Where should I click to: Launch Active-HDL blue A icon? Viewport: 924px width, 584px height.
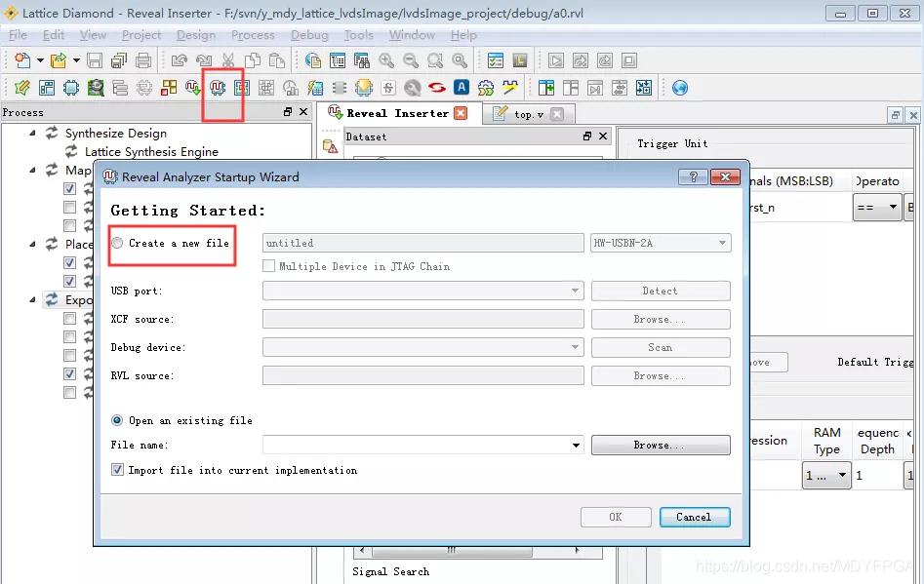tap(462, 88)
